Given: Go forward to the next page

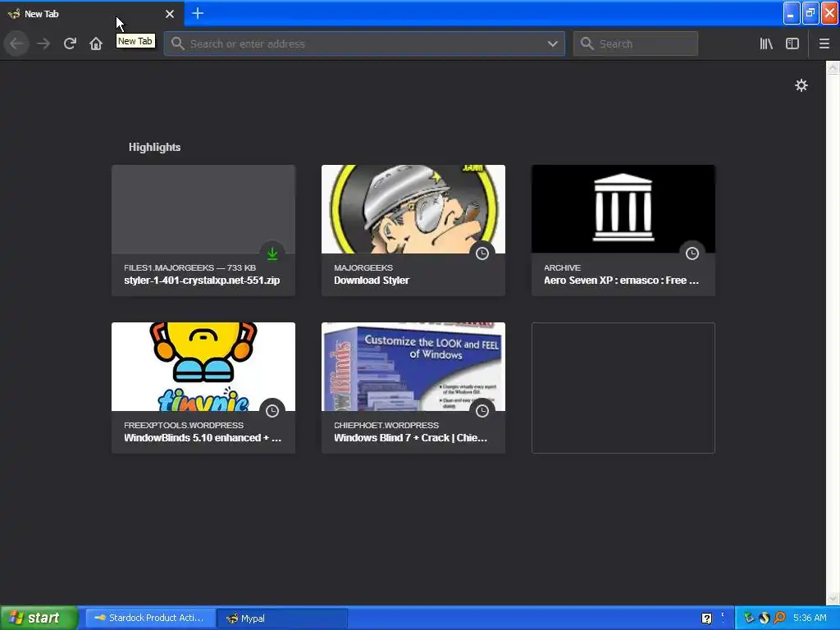Looking at the screenshot, I should pyautogui.click(x=43, y=43).
